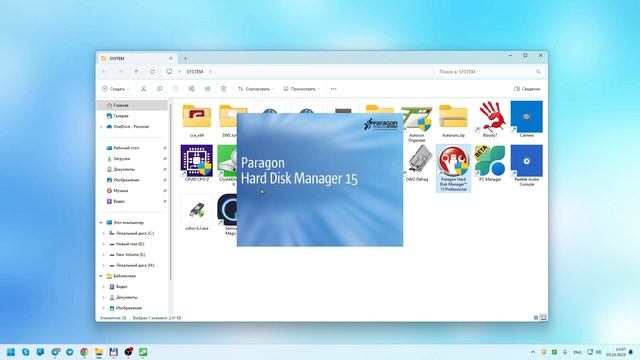Image resolution: width=640 pixels, height=360 pixels.
Task: Open Windows Start menu
Action: tap(11, 352)
